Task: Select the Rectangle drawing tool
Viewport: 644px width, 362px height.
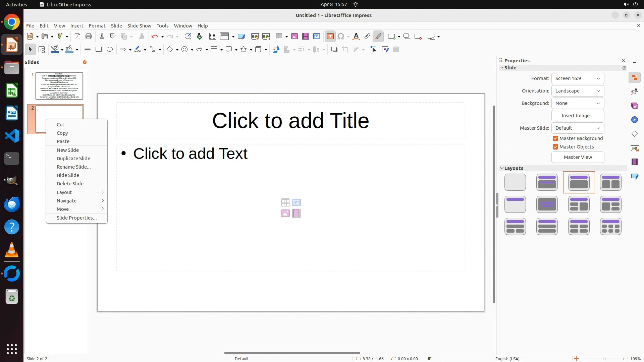Action: click(99, 50)
